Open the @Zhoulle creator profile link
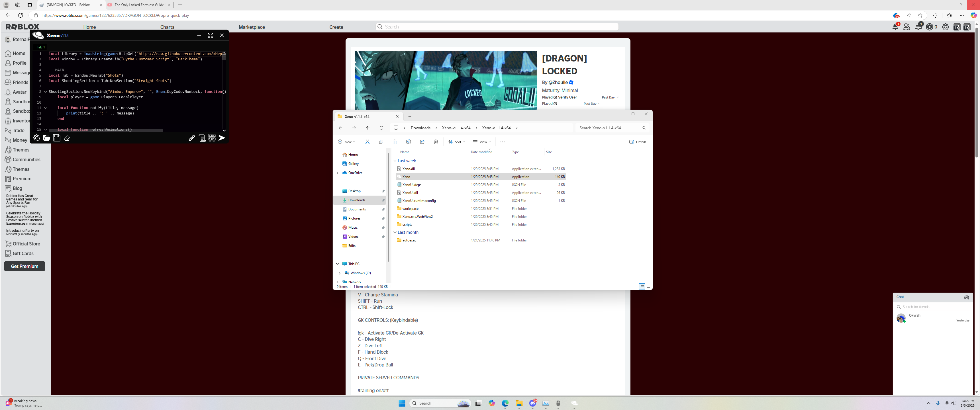The height and width of the screenshot is (410, 980). click(x=558, y=83)
